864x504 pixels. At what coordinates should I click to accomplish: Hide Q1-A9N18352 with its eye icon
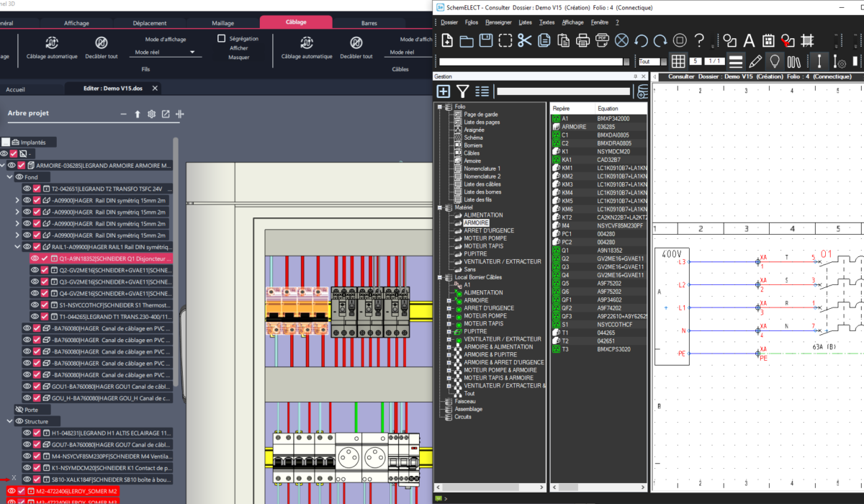[x=35, y=258]
